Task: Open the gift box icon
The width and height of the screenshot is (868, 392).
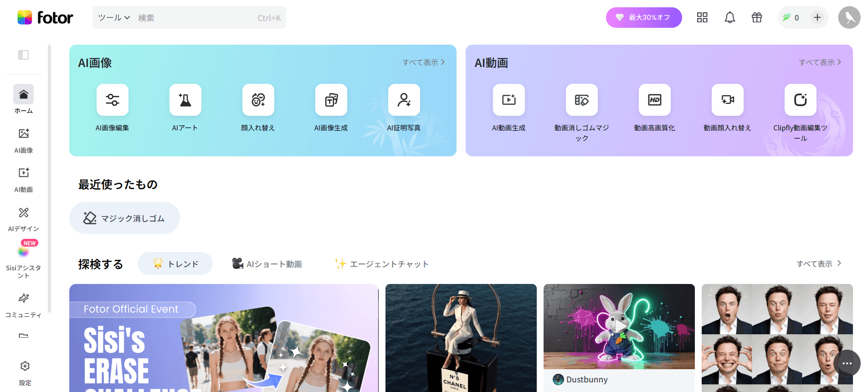Action: tap(756, 18)
